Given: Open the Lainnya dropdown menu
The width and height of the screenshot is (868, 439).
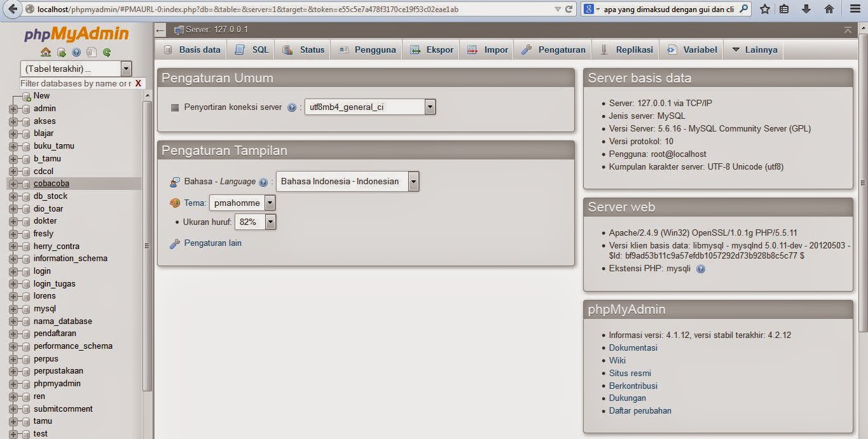Looking at the screenshot, I should coord(755,50).
